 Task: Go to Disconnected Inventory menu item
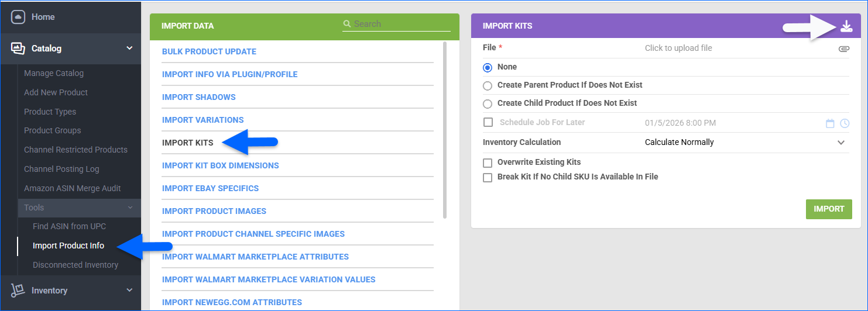pyautogui.click(x=76, y=265)
